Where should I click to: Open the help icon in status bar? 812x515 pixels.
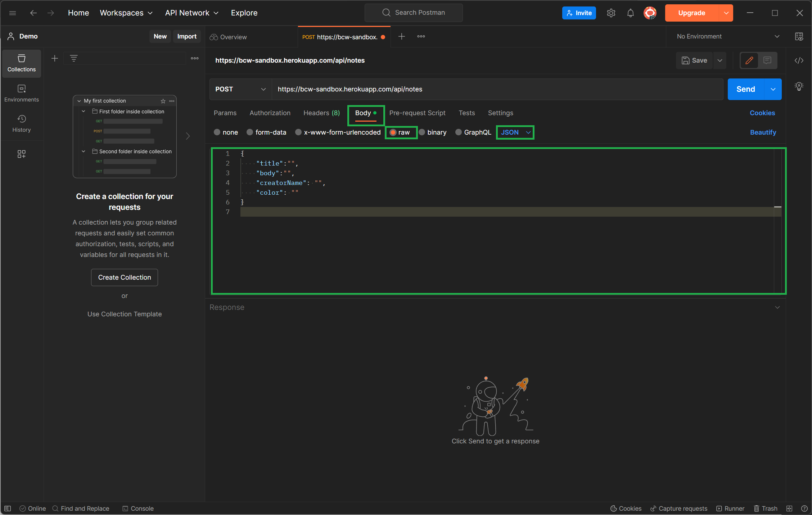[804, 509]
